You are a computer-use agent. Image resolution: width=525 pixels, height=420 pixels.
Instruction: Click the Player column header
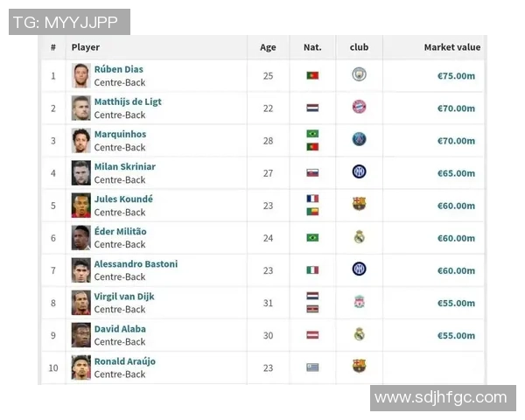coord(86,47)
